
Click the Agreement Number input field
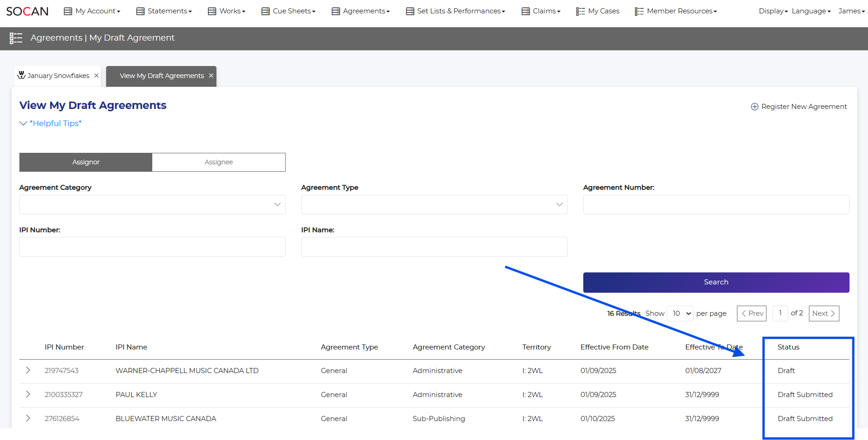click(716, 205)
